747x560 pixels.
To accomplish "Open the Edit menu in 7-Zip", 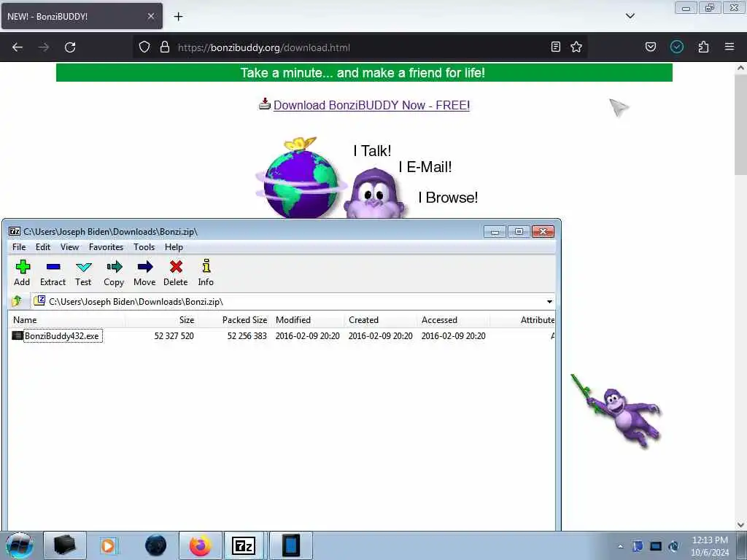I will [x=43, y=246].
